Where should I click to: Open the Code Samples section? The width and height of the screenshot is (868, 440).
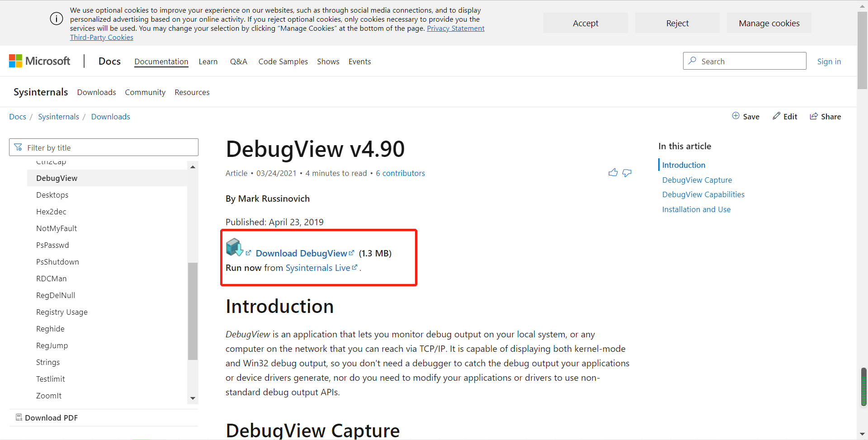283,62
